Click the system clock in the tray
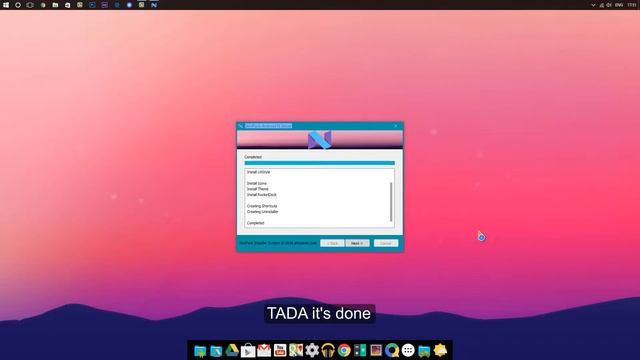 coord(632,5)
